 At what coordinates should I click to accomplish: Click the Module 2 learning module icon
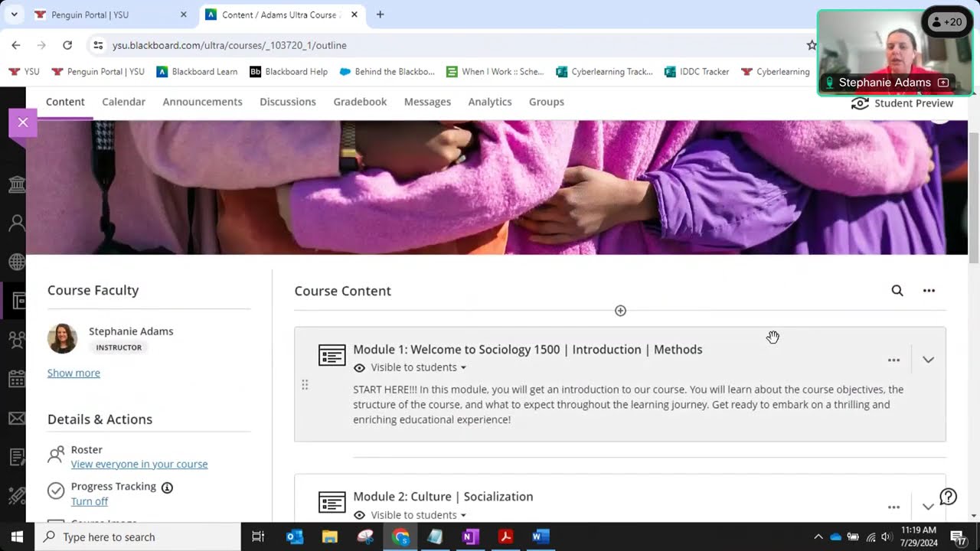[x=332, y=503]
